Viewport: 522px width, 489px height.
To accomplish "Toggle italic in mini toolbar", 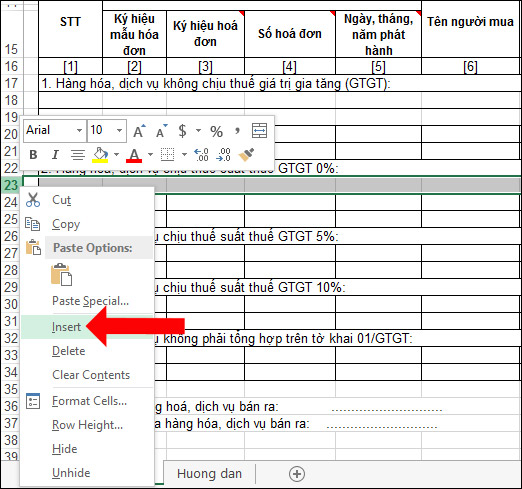I will (55, 155).
